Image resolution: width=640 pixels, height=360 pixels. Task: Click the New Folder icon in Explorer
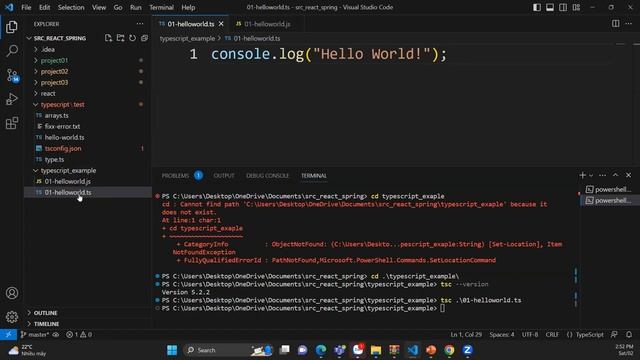coord(120,38)
